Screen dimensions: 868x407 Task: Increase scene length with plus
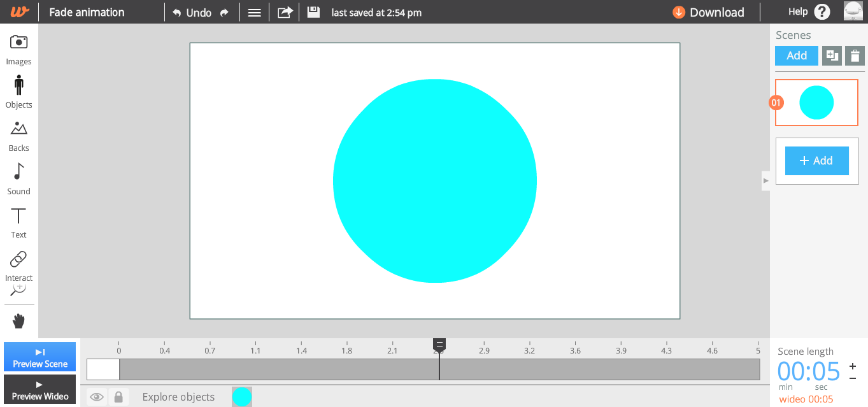click(853, 366)
